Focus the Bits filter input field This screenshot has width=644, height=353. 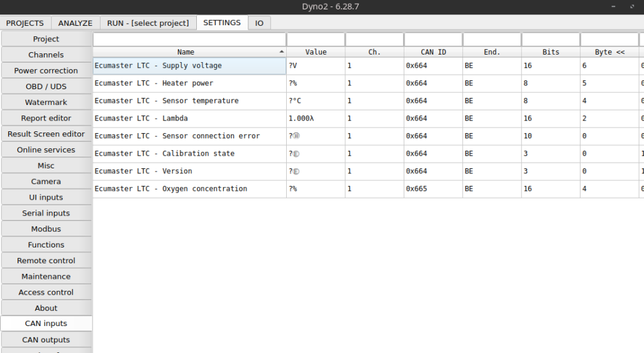[x=551, y=40]
